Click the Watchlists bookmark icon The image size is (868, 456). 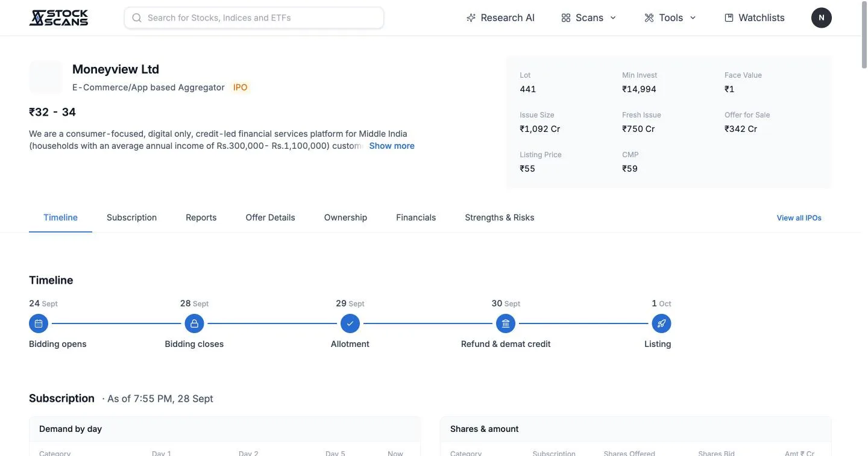(729, 18)
